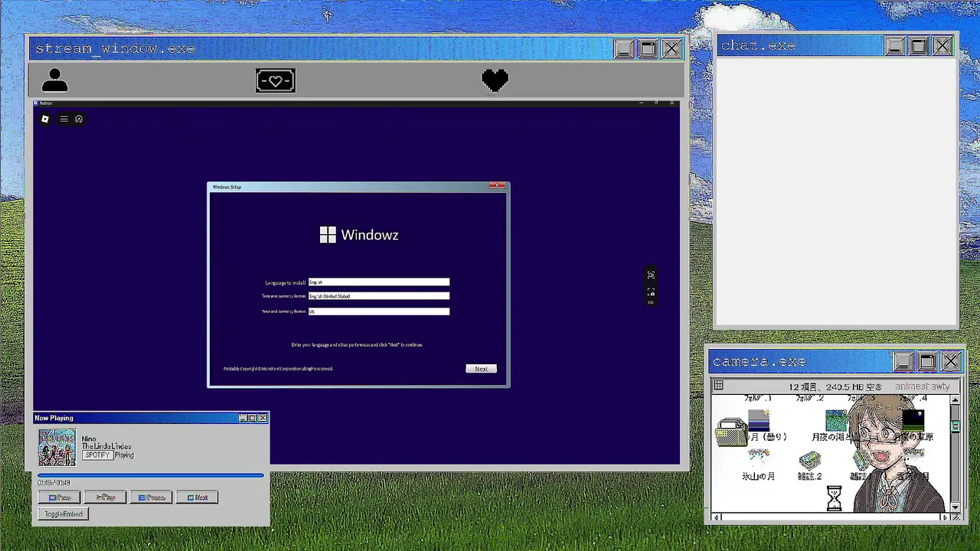Click the blue song progress bar
Viewport: 980px width, 551px height.
pyautogui.click(x=151, y=475)
